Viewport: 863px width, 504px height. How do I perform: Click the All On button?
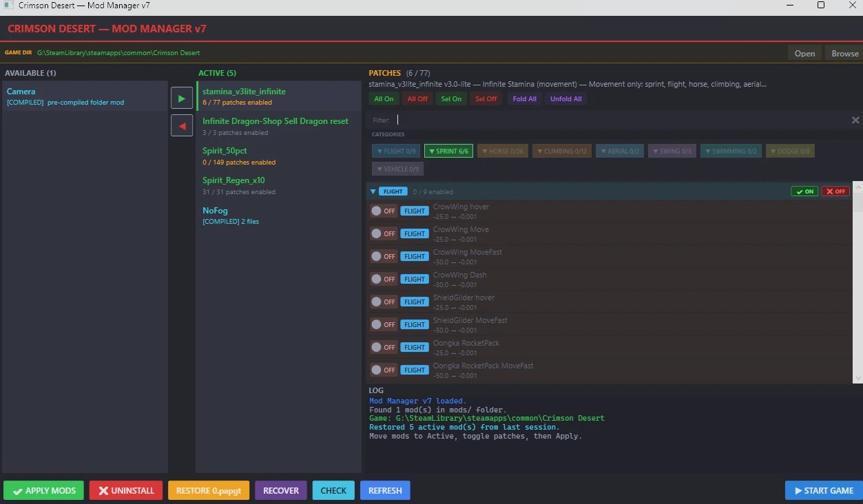(384, 99)
